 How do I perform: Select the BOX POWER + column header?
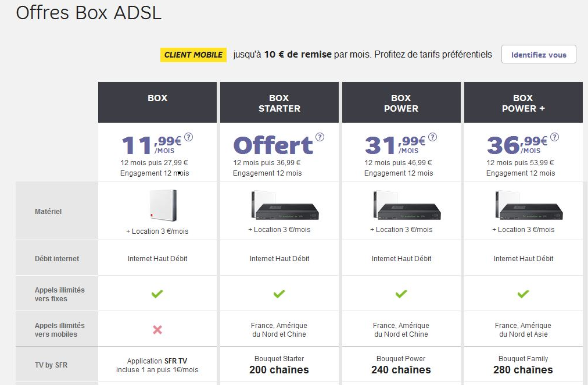524,102
